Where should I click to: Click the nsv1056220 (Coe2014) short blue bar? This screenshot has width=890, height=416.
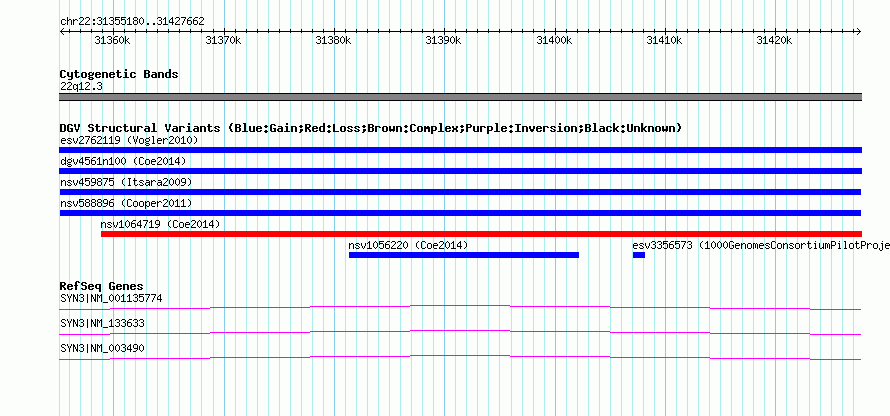[464, 255]
